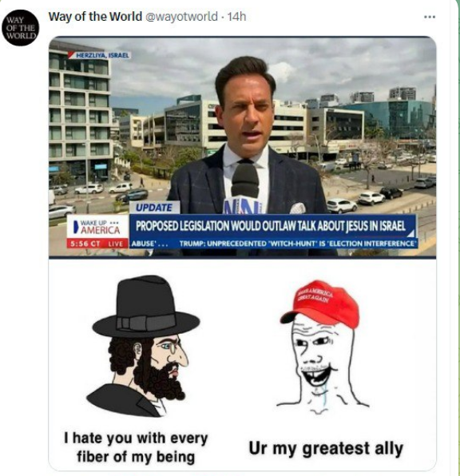Click the 'Ur my greatest ally' caption
460x476 pixels.
click(326, 449)
